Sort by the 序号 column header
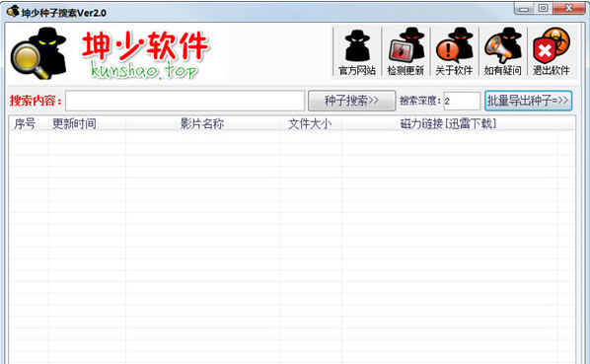 click(x=29, y=123)
